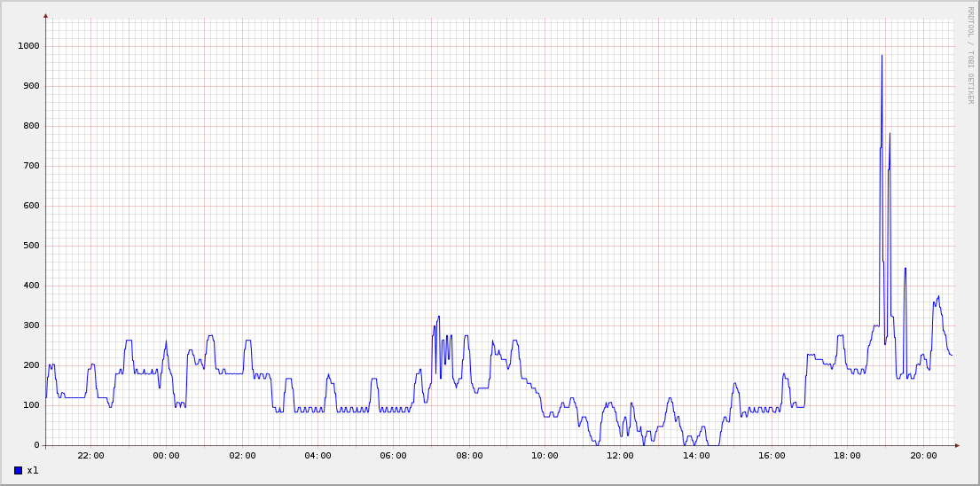Click the red arrow atop the y-axis

tap(45, 15)
